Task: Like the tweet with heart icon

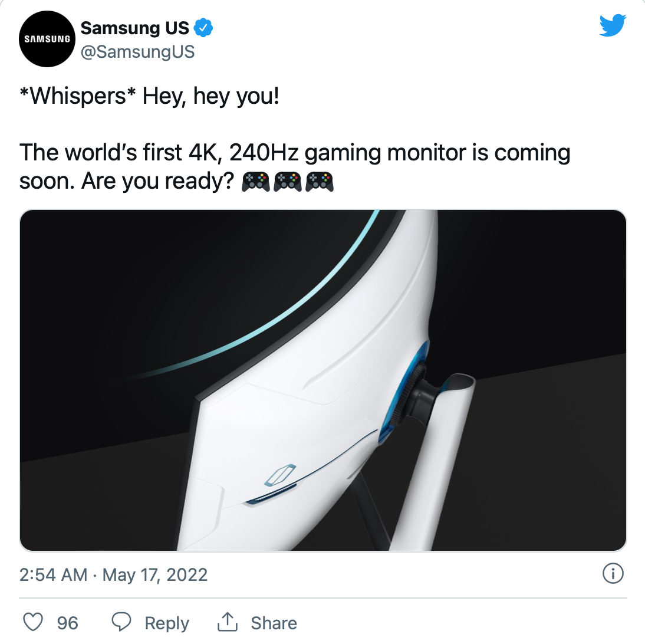Action: tap(33, 622)
